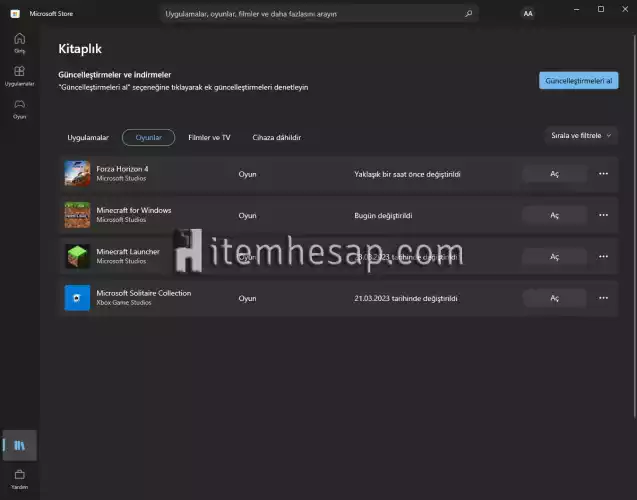This screenshot has height=500, width=637.
Task: Open more options for Forza Horizon 4
Action: click(x=603, y=173)
